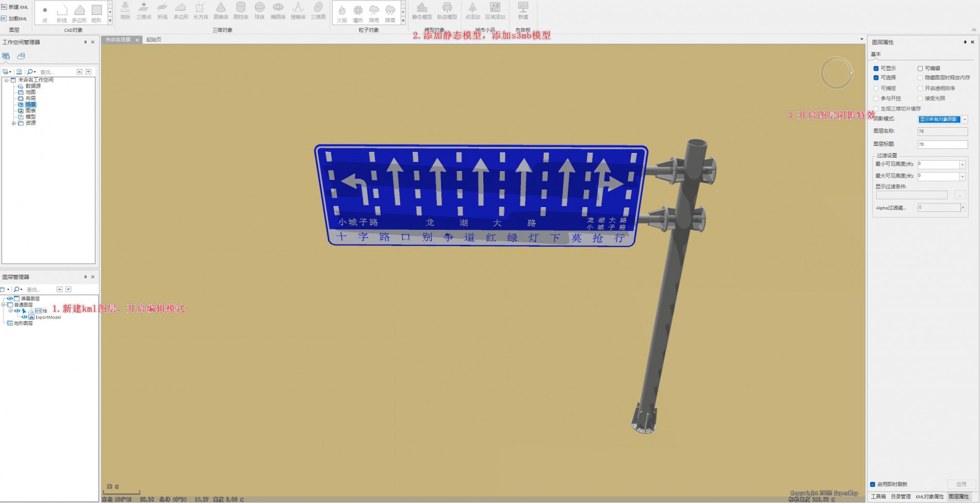Screen dimensions: 980x503
Task: Select the 棱锥体 pyramid 3D tool
Action: [298, 11]
